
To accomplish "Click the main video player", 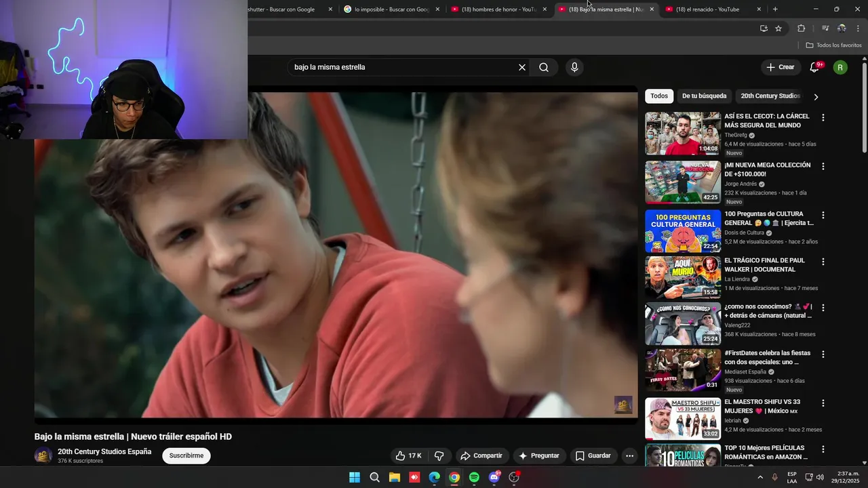I will pos(336,254).
